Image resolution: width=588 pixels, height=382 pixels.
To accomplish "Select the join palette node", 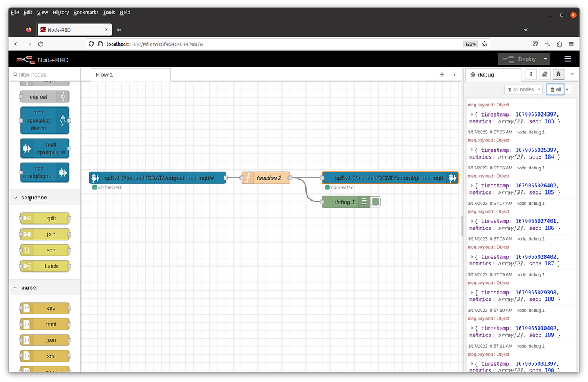I will pyautogui.click(x=44, y=234).
